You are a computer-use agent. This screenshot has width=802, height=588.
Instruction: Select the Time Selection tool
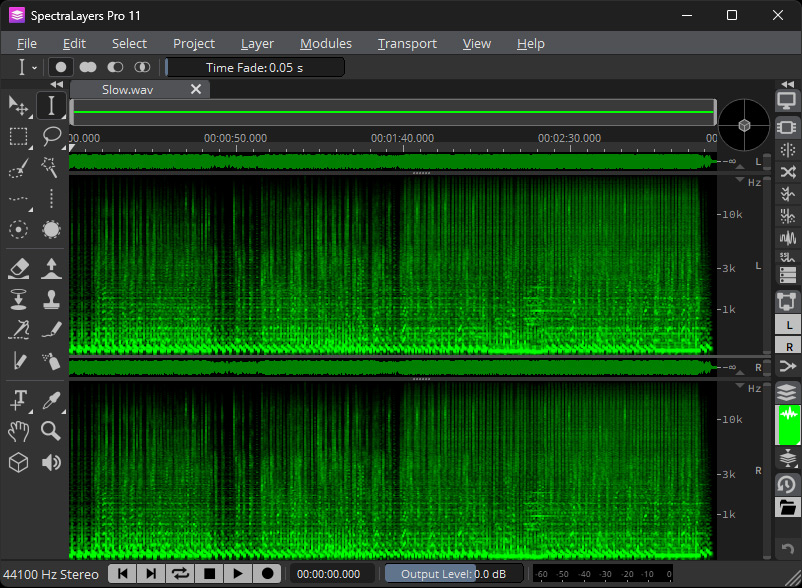pos(52,106)
